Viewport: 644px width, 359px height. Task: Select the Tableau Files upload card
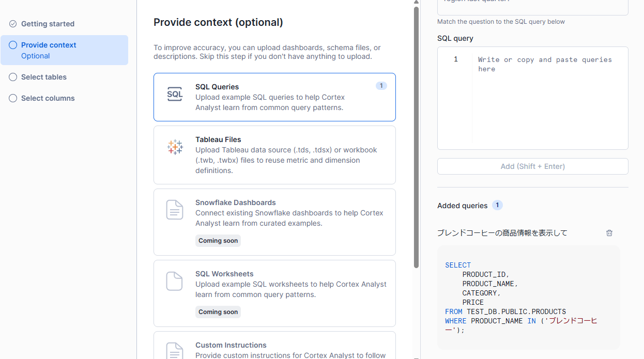pyautogui.click(x=274, y=155)
